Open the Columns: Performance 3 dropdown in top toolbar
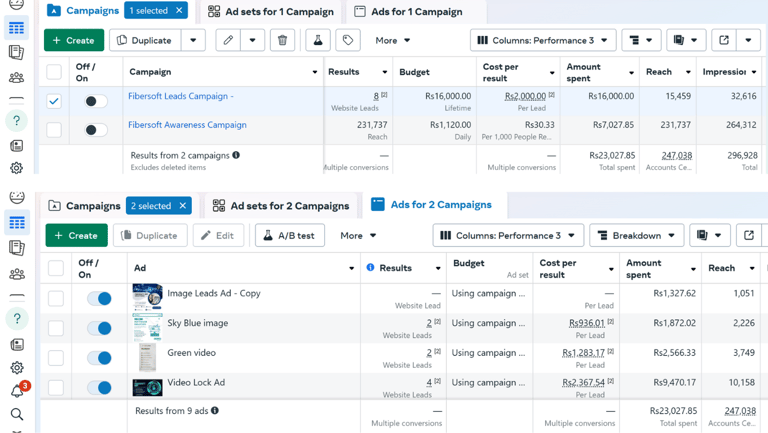This screenshot has width=768, height=433. pos(543,40)
